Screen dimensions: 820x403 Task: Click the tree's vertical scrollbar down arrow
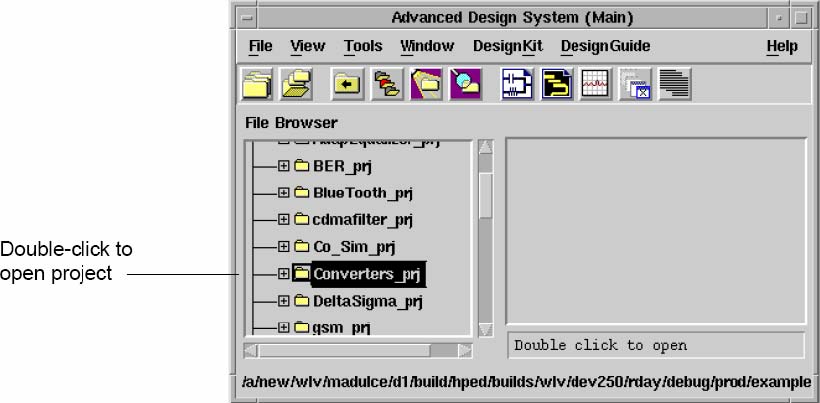(x=486, y=330)
